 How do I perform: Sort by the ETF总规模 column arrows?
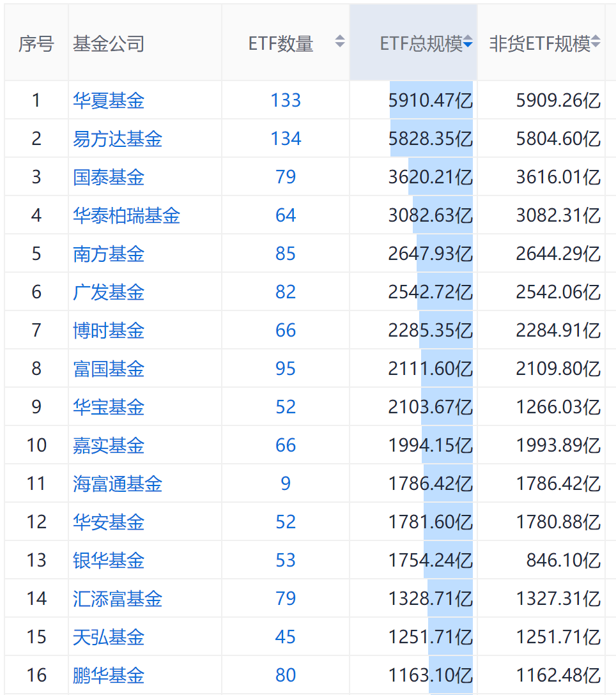click(x=468, y=42)
